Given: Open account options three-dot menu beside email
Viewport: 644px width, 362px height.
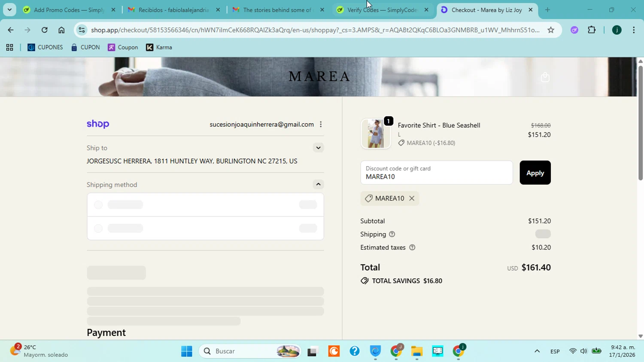Looking at the screenshot, I should [x=321, y=125].
